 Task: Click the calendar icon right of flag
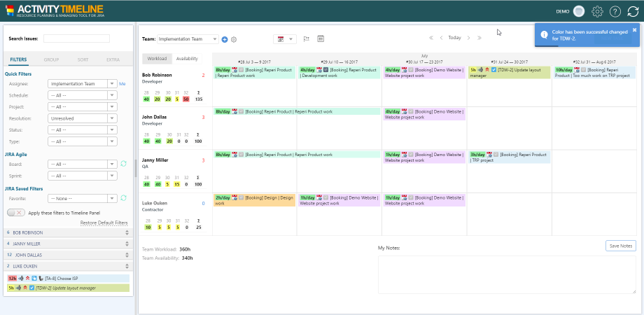coord(321,38)
